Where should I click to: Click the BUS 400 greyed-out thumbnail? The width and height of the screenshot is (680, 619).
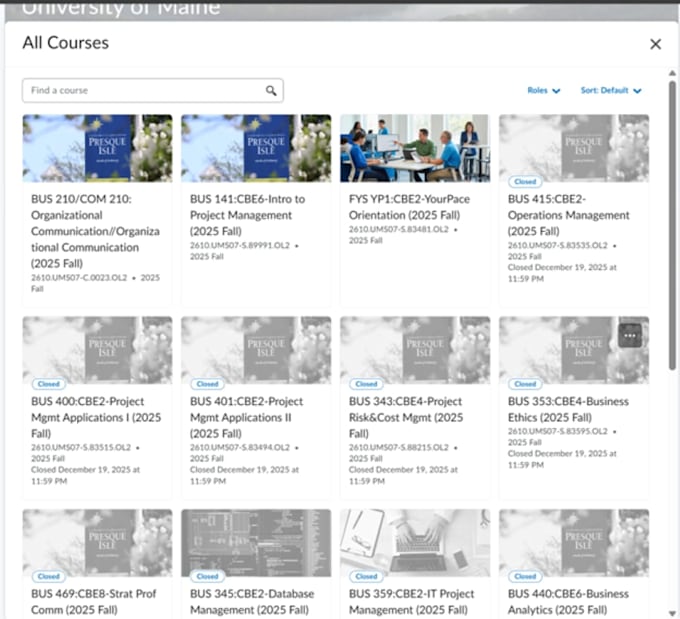point(97,350)
